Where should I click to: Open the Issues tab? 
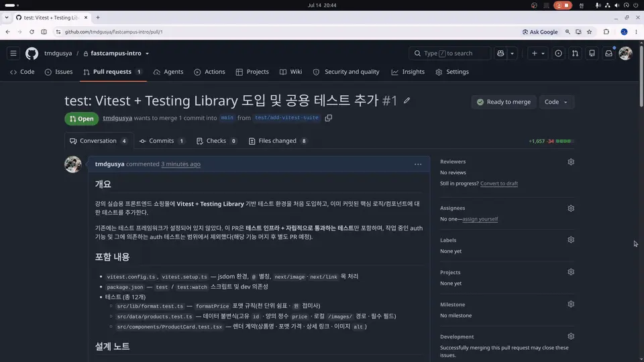(59, 72)
